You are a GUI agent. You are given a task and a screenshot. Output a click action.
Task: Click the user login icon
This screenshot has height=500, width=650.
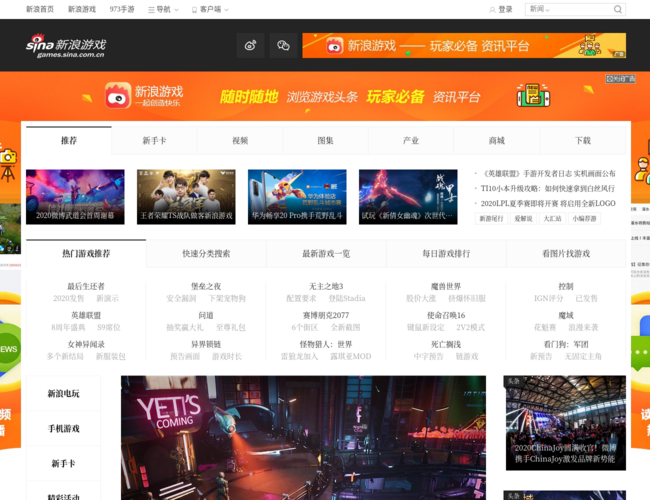[x=492, y=10]
